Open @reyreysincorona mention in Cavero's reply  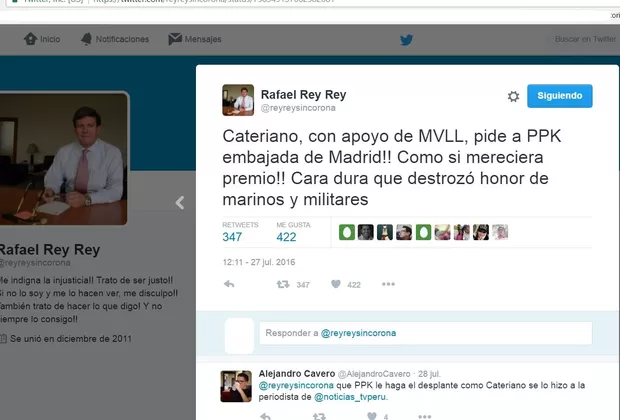point(296,385)
